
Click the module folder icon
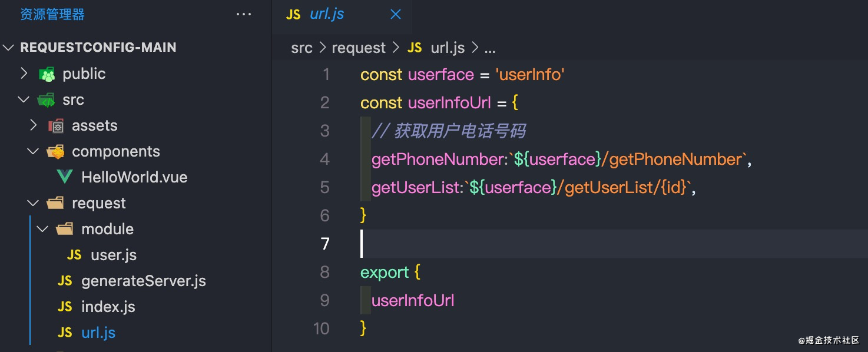tap(65, 229)
